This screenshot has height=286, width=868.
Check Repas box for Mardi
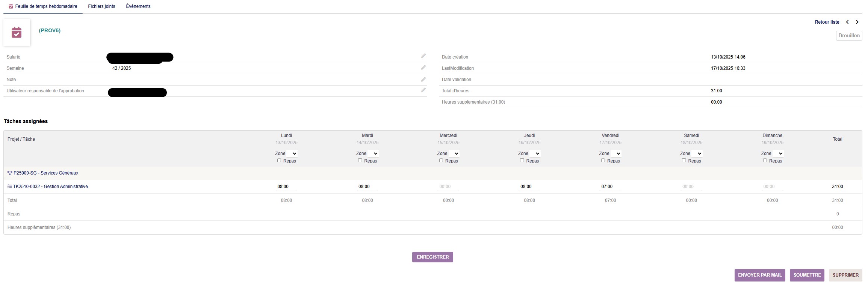[360, 160]
